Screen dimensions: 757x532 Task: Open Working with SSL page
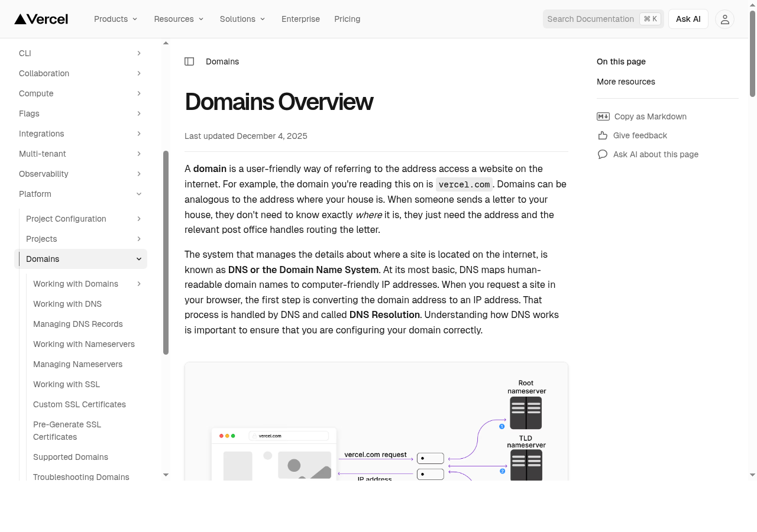coord(66,384)
